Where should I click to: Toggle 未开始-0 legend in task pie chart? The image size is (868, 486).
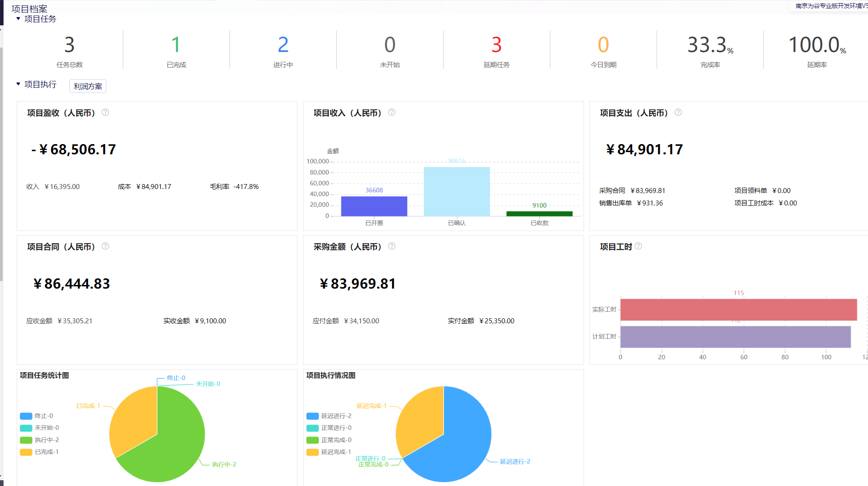tap(39, 428)
